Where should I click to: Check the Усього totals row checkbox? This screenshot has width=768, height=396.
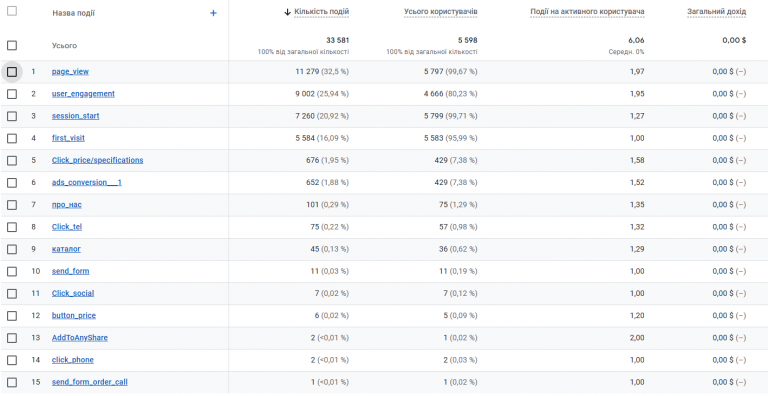pyautogui.click(x=12, y=46)
